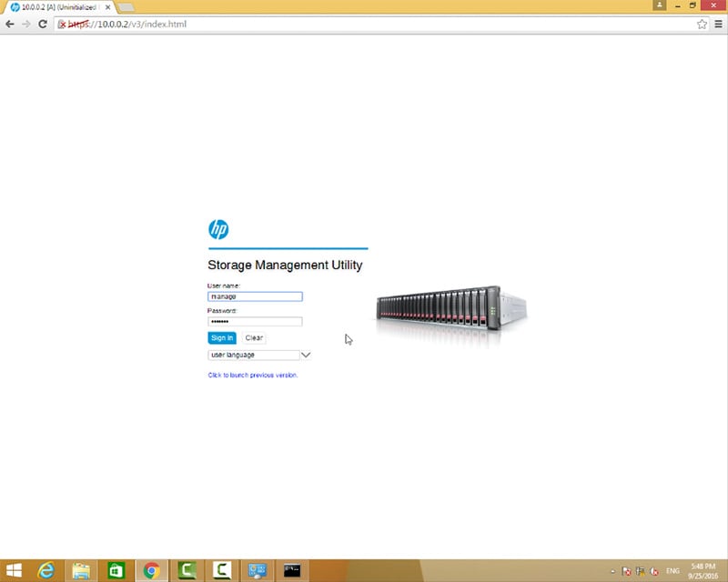
Task: Click the launch previous version link
Action: (x=252, y=375)
